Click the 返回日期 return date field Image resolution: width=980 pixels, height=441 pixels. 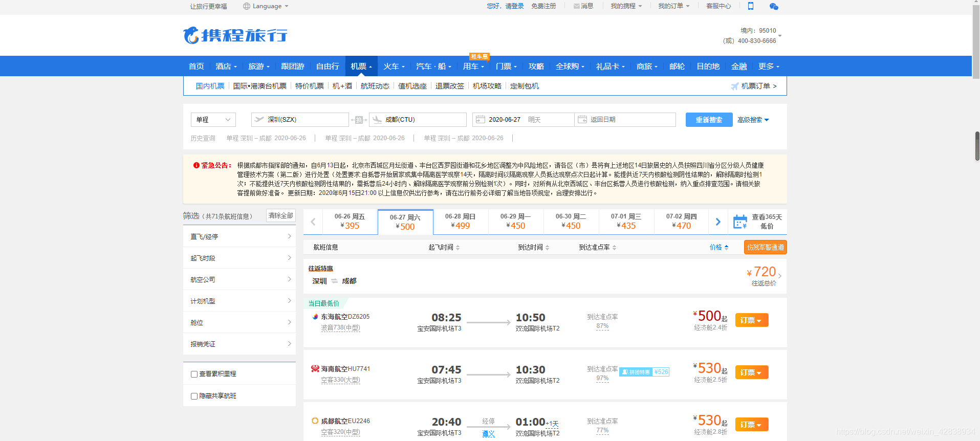(x=625, y=119)
